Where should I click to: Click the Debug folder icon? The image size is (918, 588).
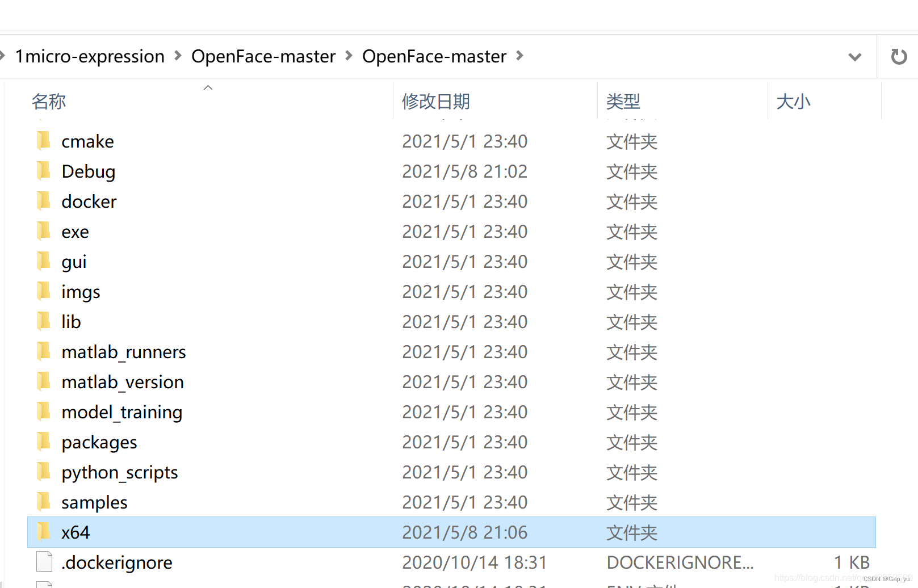coord(44,171)
